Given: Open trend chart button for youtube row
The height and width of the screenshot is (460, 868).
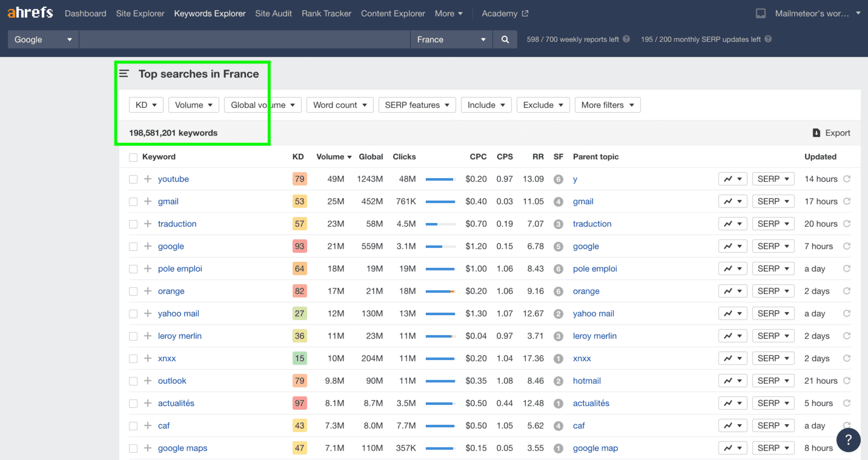Looking at the screenshot, I should pyautogui.click(x=733, y=179).
